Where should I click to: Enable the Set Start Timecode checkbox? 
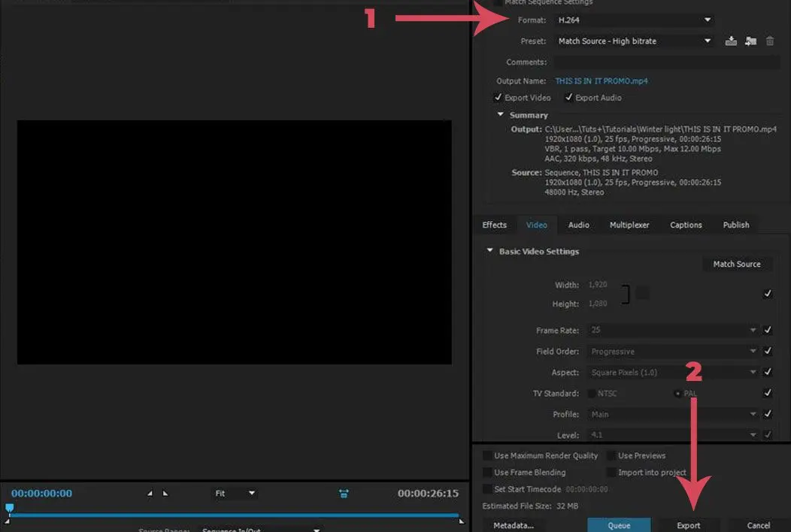487,489
